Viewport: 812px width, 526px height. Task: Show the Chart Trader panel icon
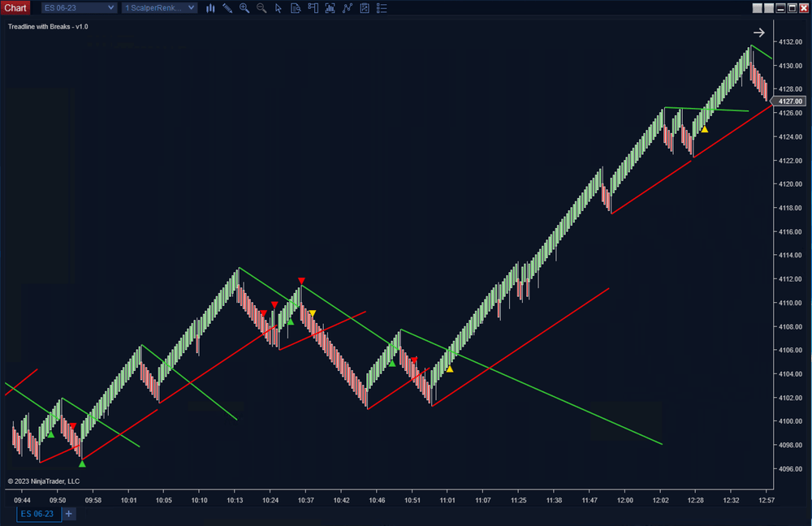coord(313,8)
